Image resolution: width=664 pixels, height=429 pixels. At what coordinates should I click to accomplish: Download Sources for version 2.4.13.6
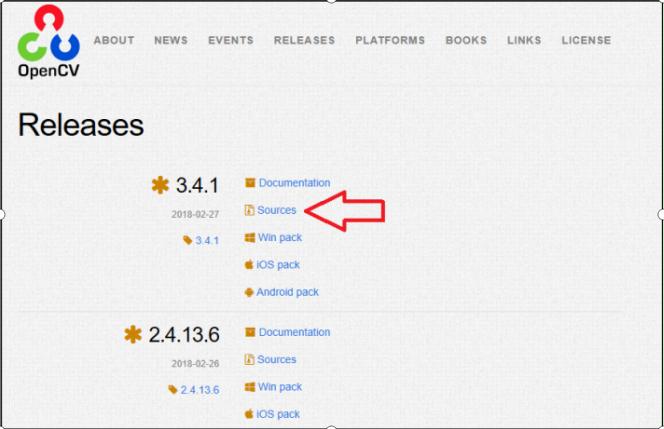(277, 359)
